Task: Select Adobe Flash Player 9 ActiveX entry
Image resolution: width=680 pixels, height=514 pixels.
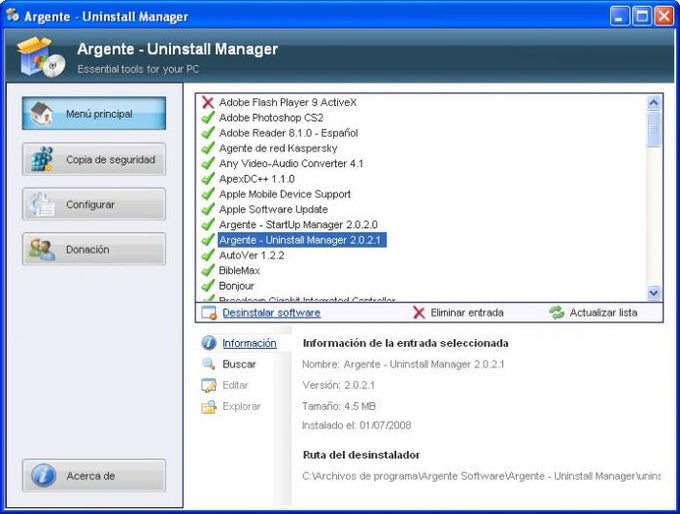Action: [x=288, y=102]
